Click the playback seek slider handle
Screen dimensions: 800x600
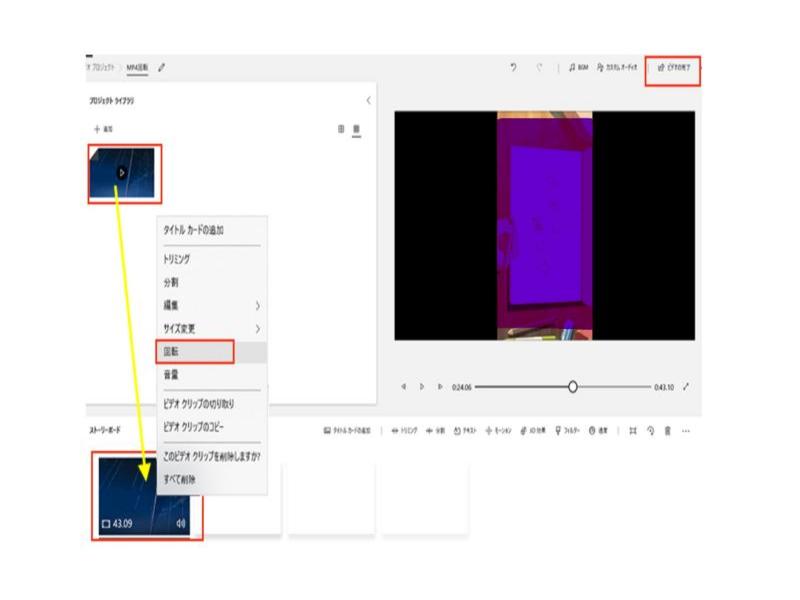click(573, 386)
